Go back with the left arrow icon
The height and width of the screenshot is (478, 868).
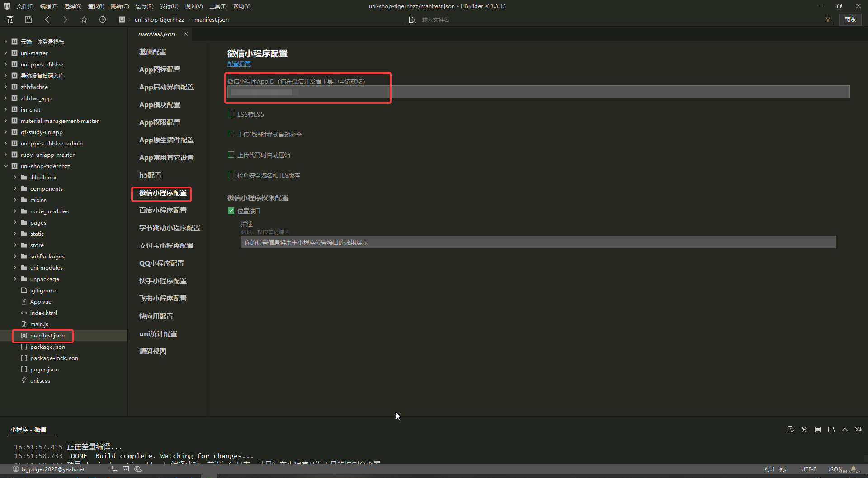tap(47, 19)
